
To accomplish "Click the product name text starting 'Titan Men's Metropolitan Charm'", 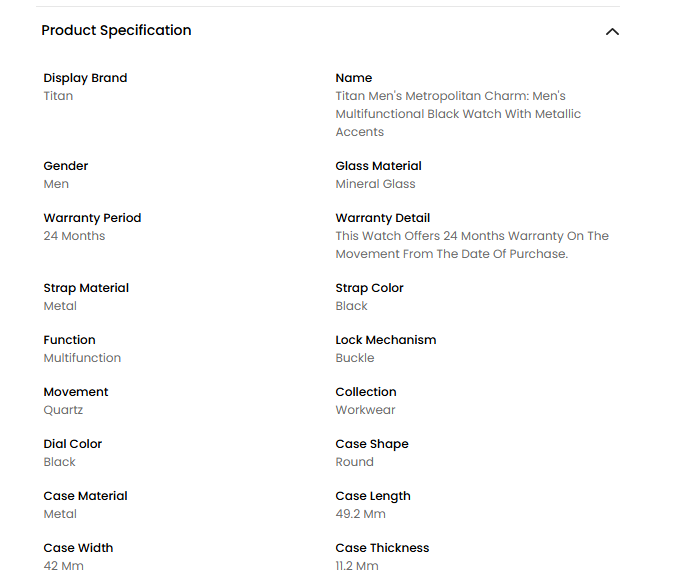I will point(458,114).
